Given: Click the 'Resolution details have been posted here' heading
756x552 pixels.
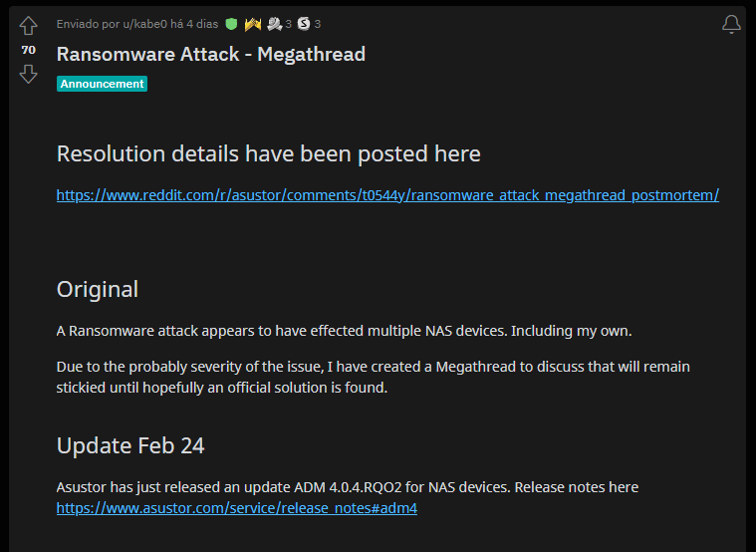Looking at the screenshot, I should [268, 153].
